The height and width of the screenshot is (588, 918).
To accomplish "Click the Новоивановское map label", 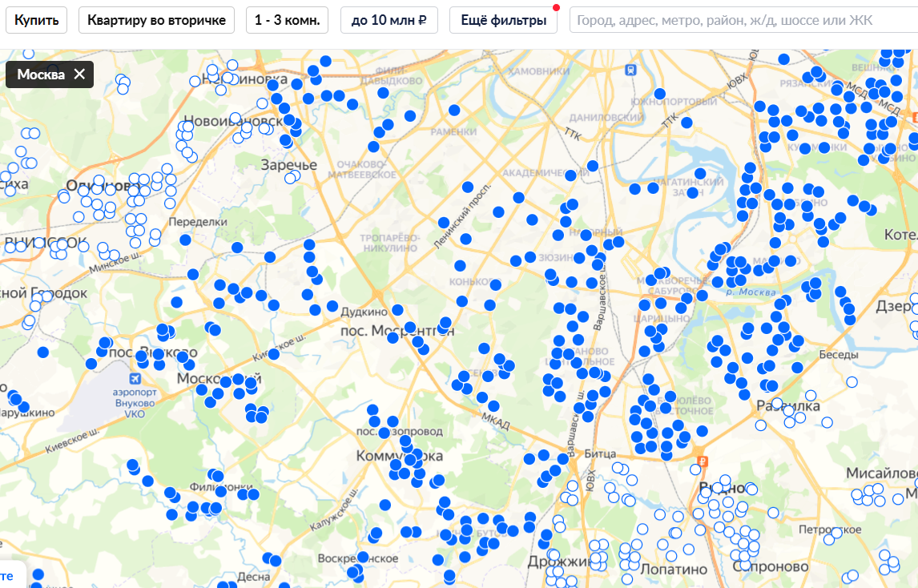I will tap(234, 121).
